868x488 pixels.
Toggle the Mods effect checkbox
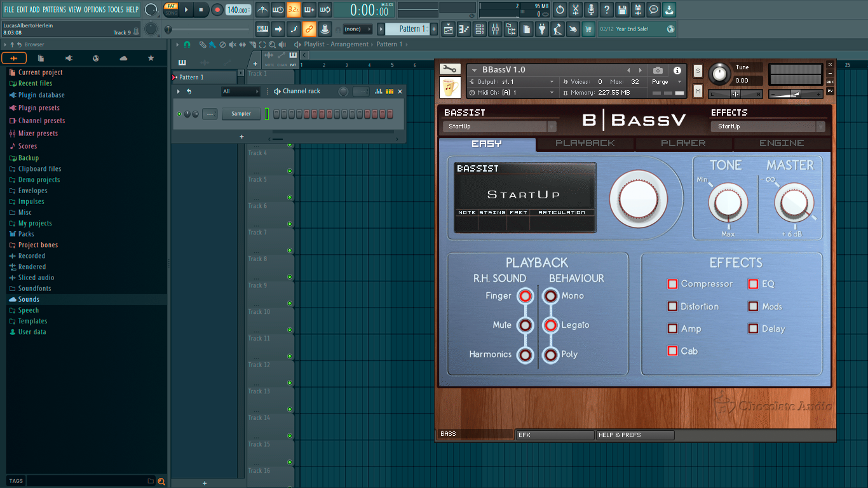click(x=753, y=306)
